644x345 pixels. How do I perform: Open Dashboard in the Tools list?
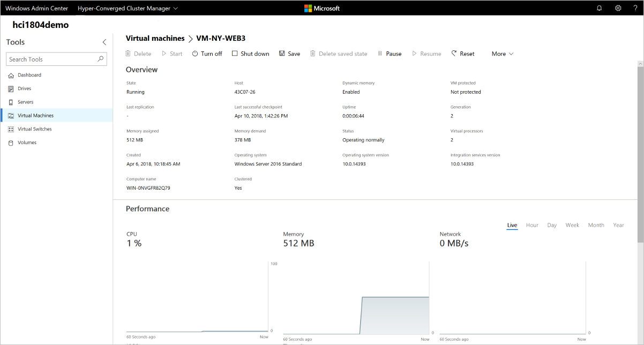pyautogui.click(x=29, y=75)
